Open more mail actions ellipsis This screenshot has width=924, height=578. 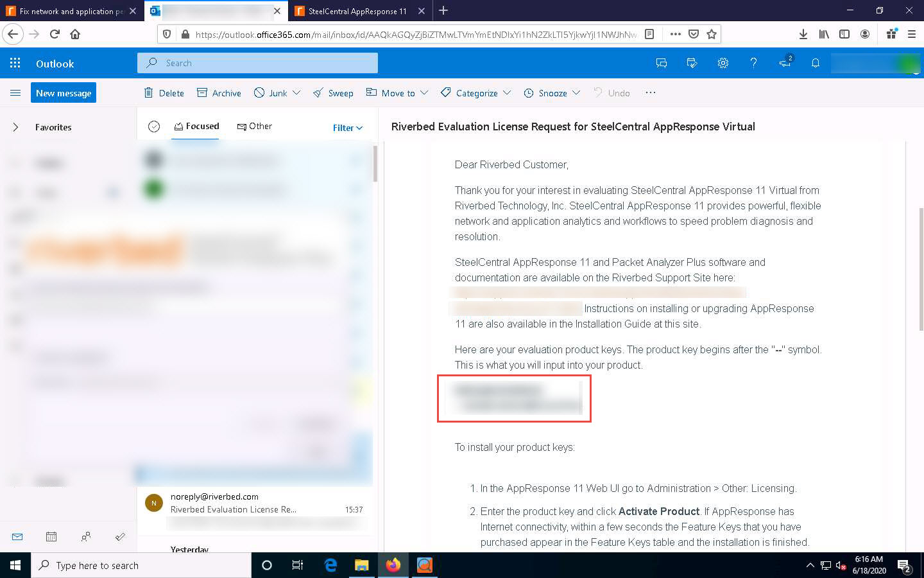coord(651,92)
